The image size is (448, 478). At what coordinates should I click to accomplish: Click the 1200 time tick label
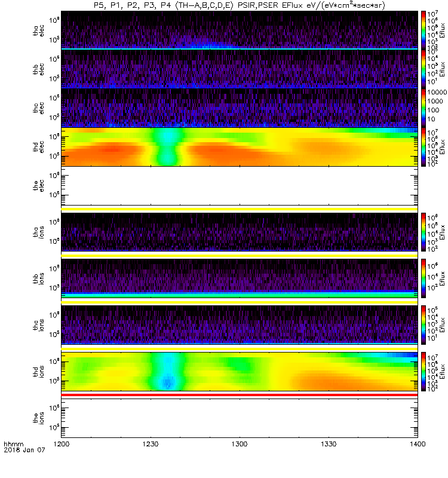62,444
